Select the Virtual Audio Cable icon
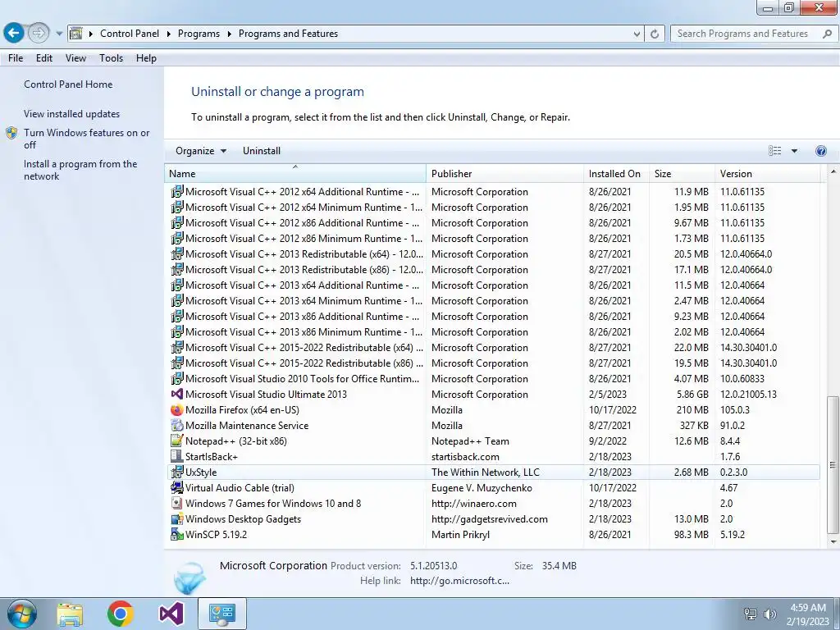The image size is (840, 630). (177, 487)
